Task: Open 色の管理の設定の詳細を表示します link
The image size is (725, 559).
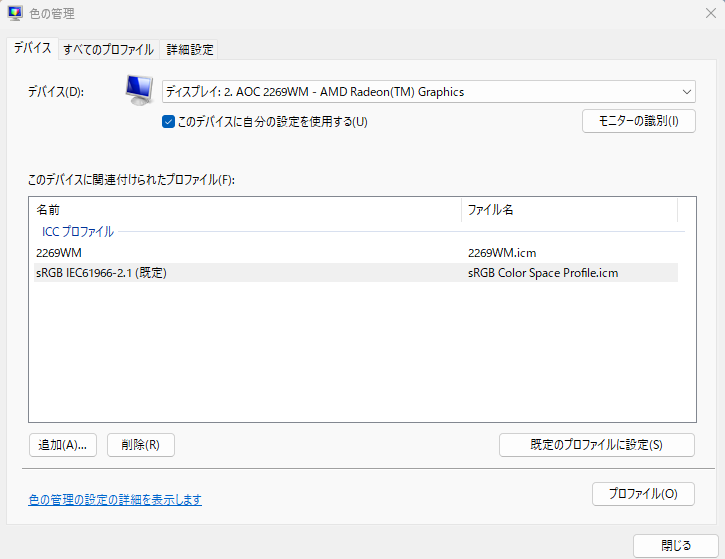Action: [x=115, y=500]
